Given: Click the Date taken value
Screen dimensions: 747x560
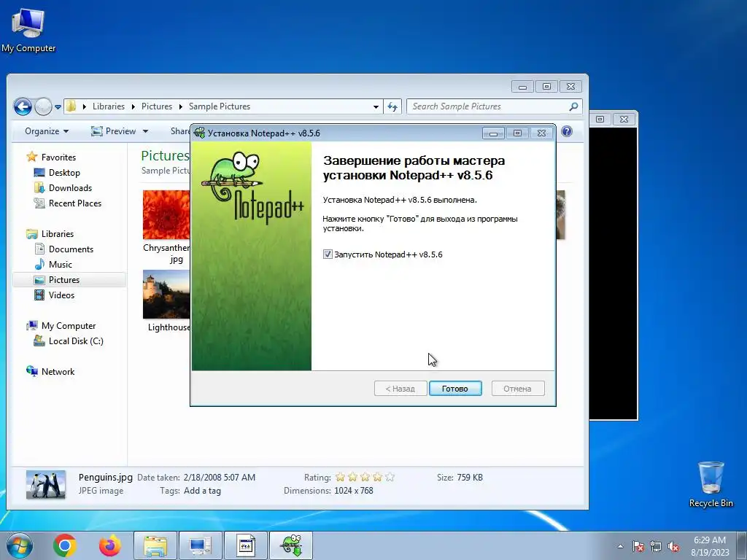Looking at the screenshot, I should [219, 477].
